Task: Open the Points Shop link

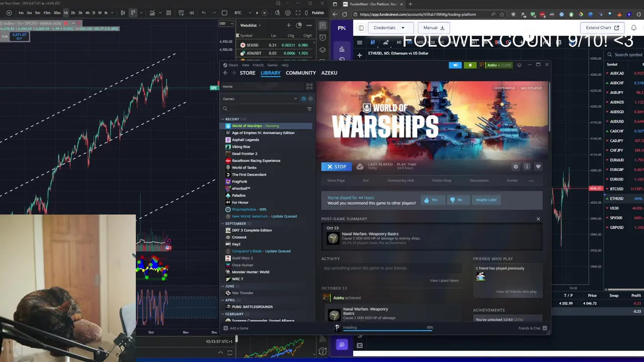Action: coord(442,180)
